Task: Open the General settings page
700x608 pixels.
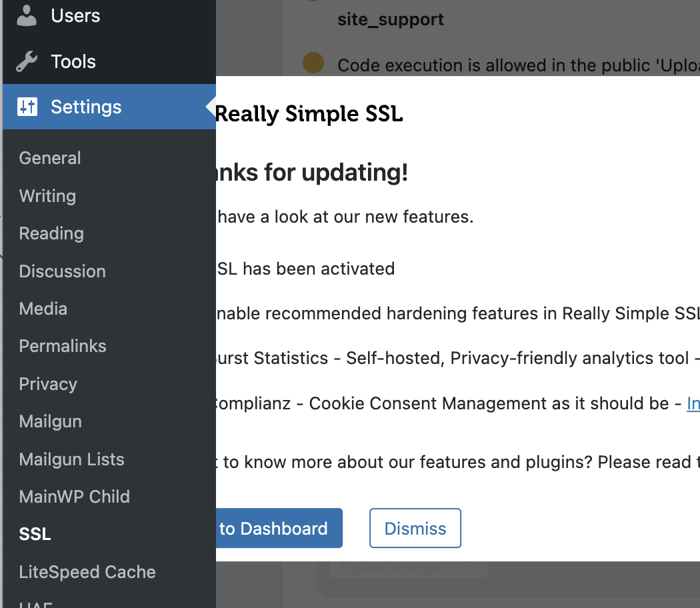Action: coord(49,158)
